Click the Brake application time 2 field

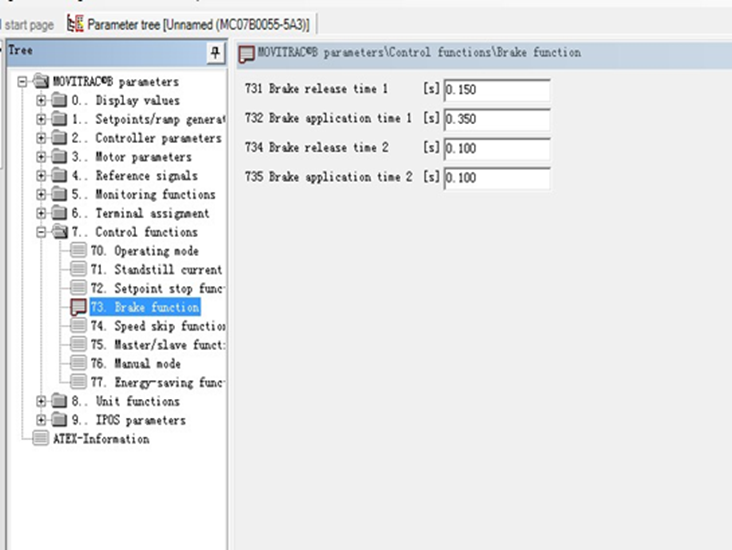click(x=496, y=178)
